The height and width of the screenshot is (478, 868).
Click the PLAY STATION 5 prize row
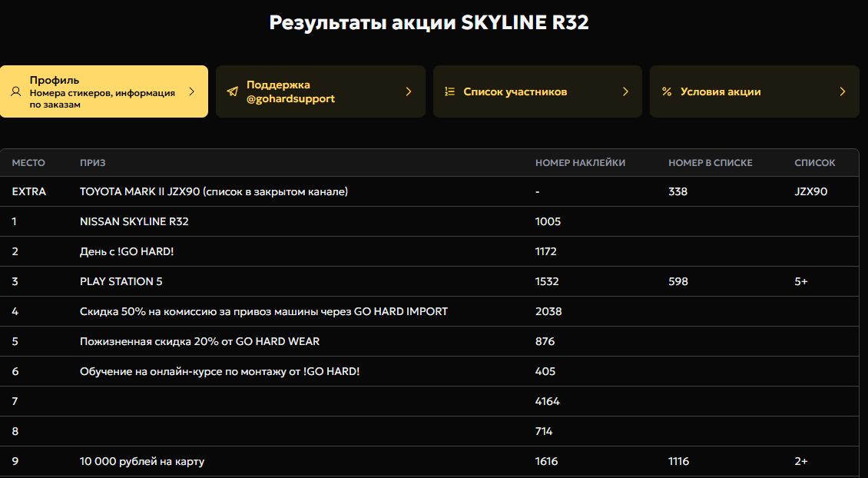121,281
